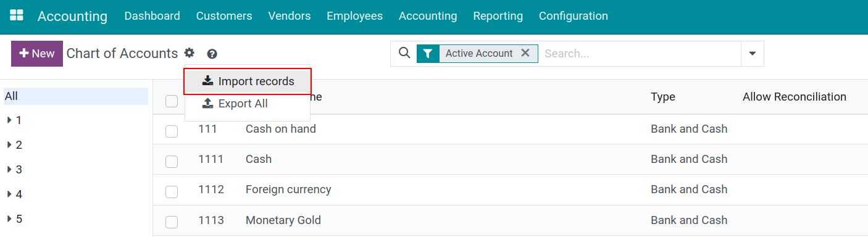
Task: Click the filter funnel icon in the search bar
Action: pyautogui.click(x=428, y=54)
